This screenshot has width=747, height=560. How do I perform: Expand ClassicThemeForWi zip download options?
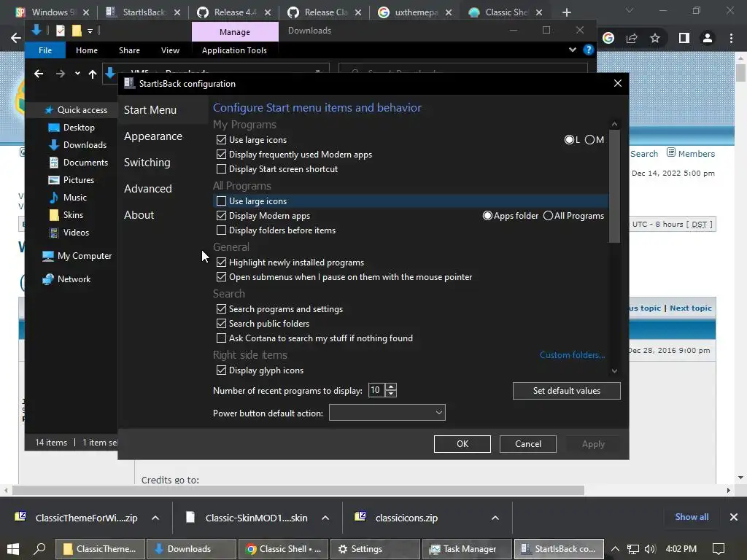(x=155, y=518)
